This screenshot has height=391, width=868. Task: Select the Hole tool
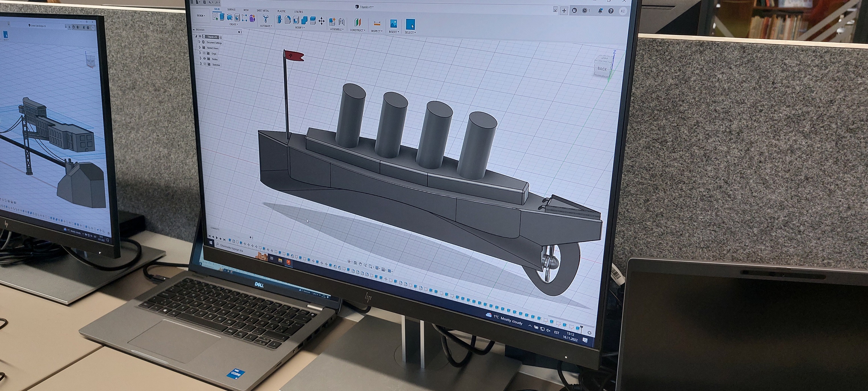[x=237, y=18]
